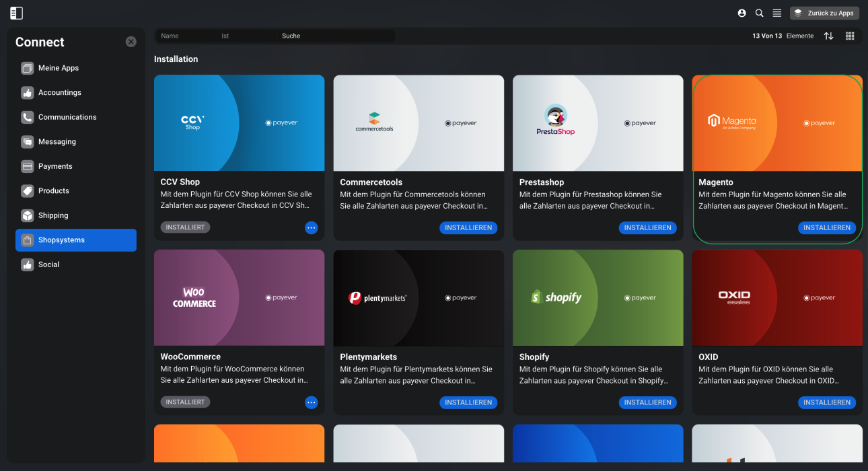Click the Shopsystems bag icon
Screen dimensions: 868x471
point(27,240)
